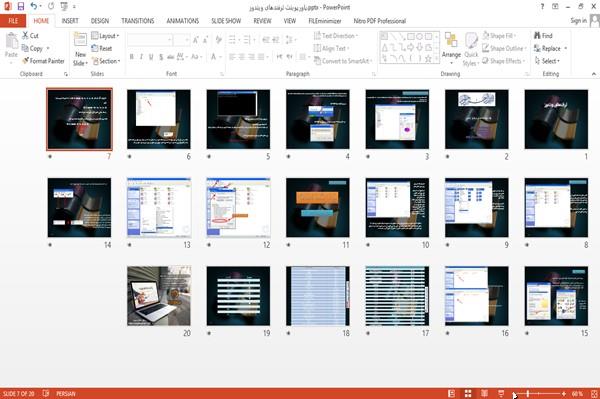
Task: Click the Find binoculars icon
Action: (x=537, y=36)
